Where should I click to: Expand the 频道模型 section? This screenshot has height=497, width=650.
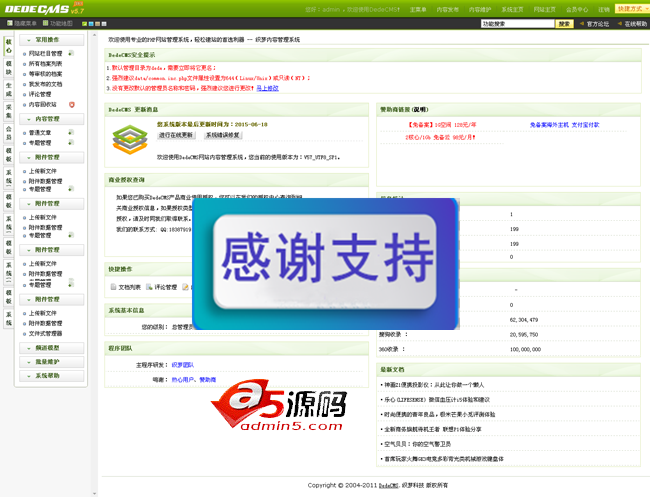(51, 348)
